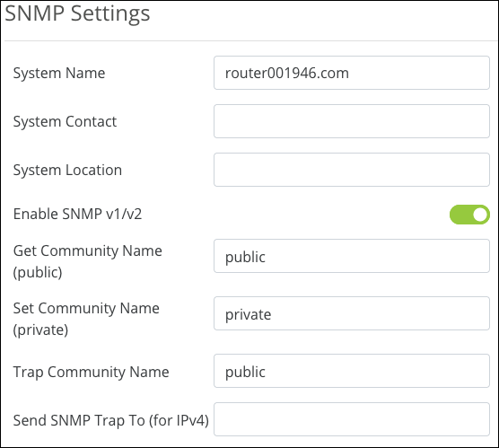Disable the Enable SNMP v1/v2 switch
Image resolution: width=499 pixels, height=448 pixels.
469,215
